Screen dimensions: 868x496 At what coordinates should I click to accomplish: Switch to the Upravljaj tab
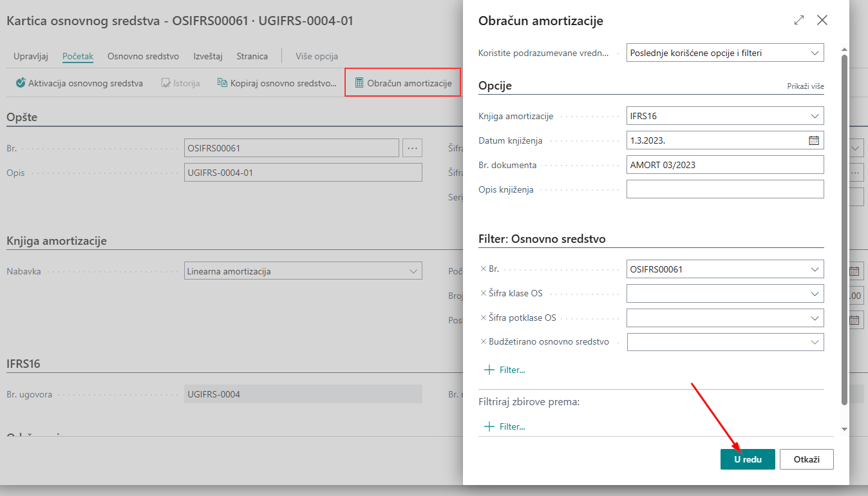pyautogui.click(x=31, y=56)
